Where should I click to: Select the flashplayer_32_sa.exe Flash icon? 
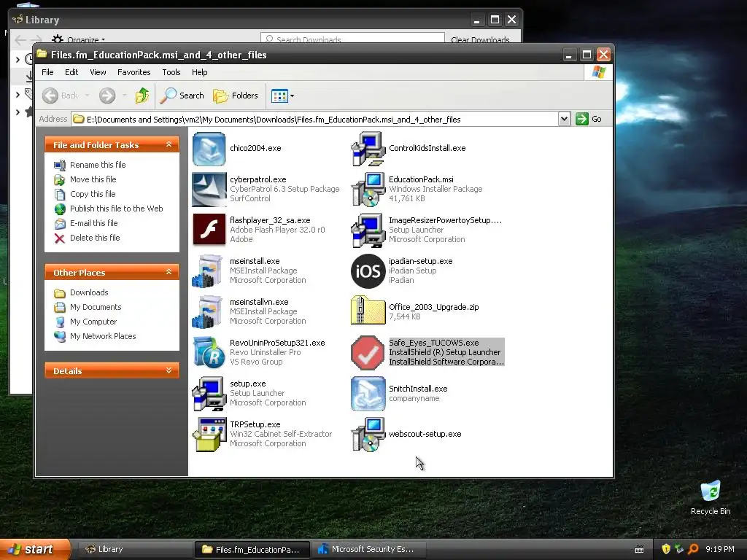pyautogui.click(x=209, y=230)
